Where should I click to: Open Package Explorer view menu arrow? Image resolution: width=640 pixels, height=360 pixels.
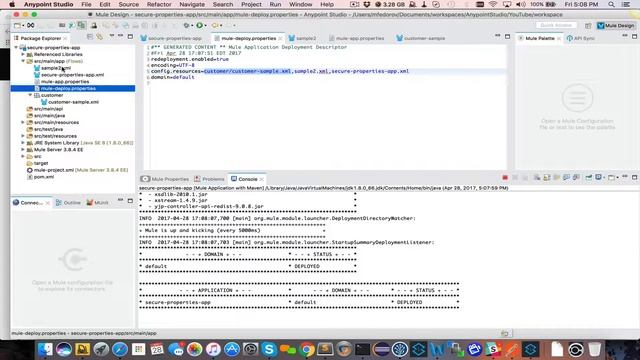coord(111,37)
